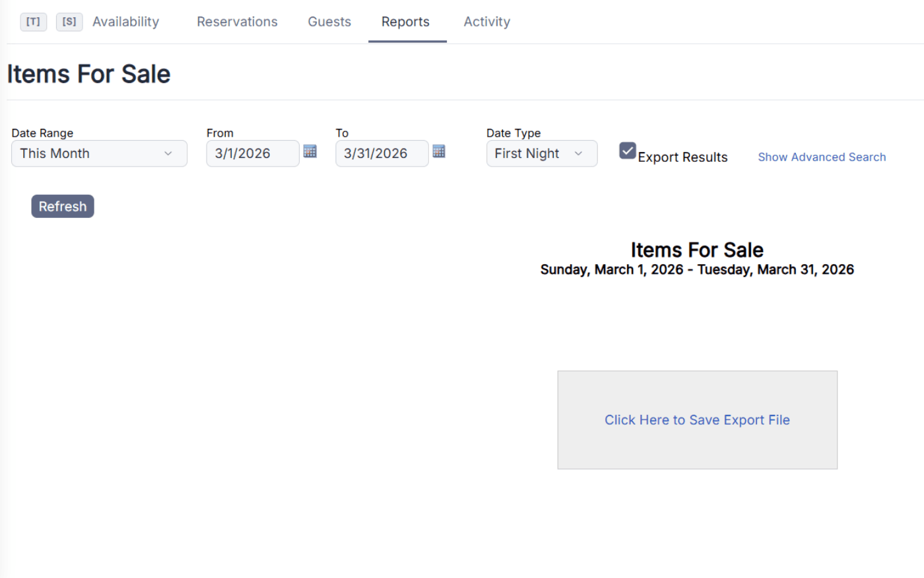The width and height of the screenshot is (924, 578).
Task: Select the Guests tab
Action: (x=329, y=22)
